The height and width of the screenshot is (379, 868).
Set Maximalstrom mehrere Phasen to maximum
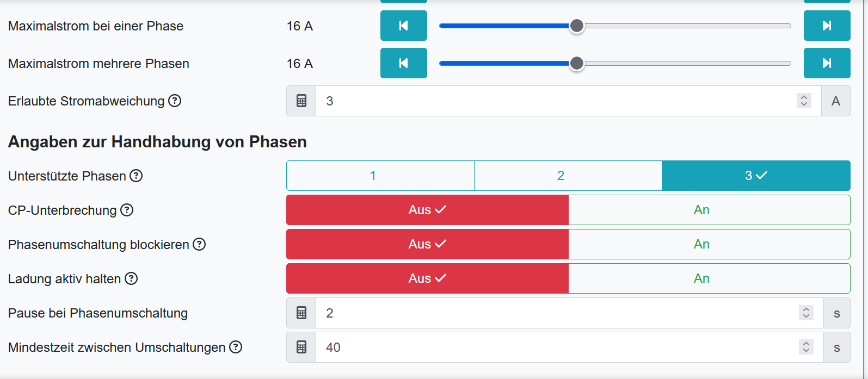click(827, 63)
